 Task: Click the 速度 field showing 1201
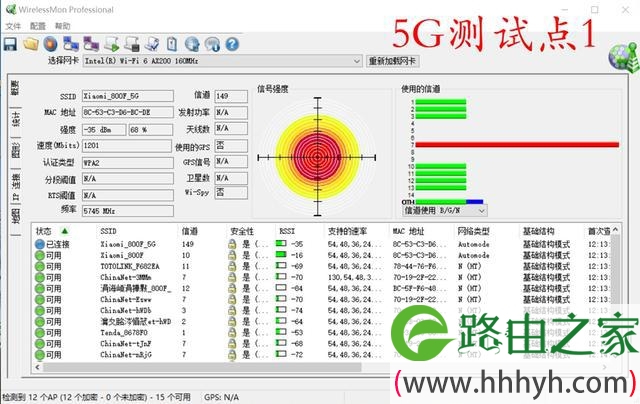pyautogui.click(x=127, y=146)
